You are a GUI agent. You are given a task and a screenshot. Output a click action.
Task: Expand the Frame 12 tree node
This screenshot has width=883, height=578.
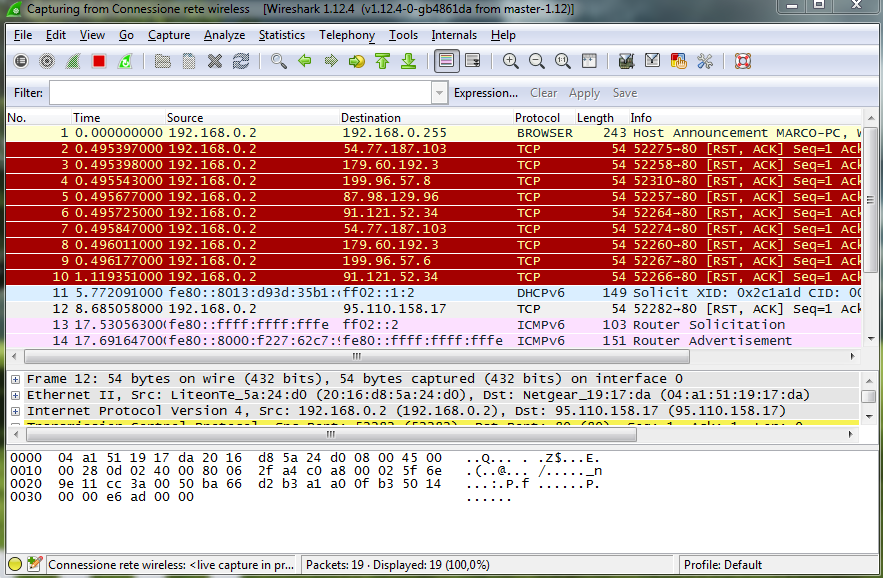[15, 379]
